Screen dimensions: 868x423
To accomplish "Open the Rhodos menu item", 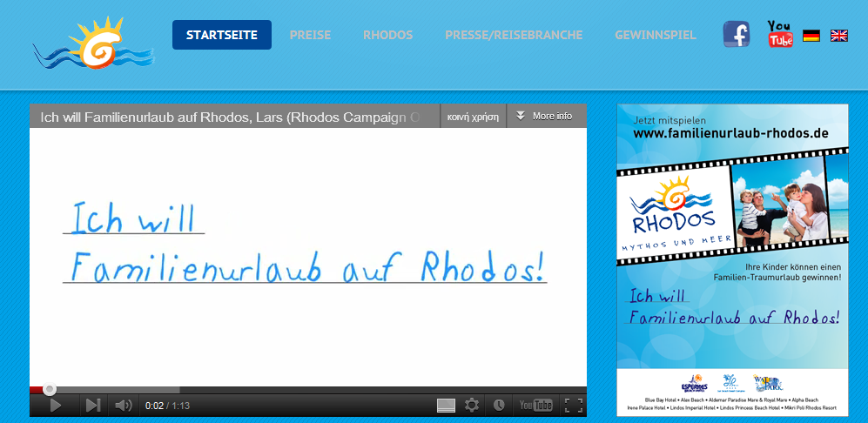I will 387,35.
